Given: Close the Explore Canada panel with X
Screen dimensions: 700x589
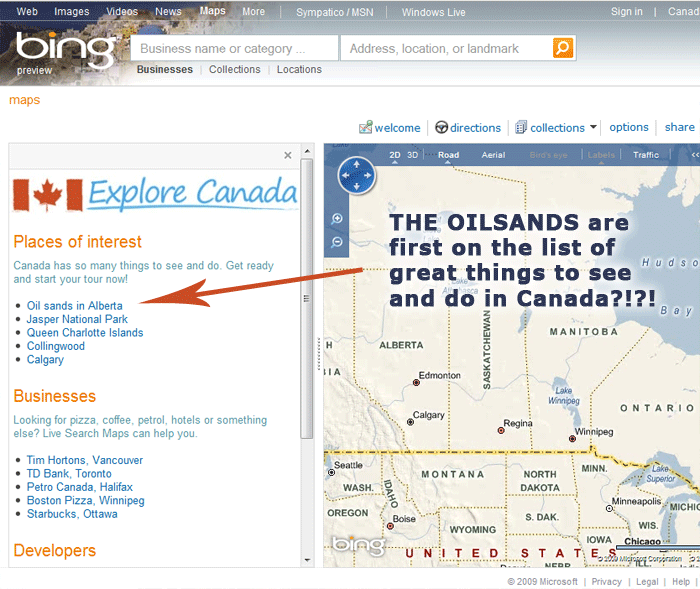Looking at the screenshot, I should (288, 155).
